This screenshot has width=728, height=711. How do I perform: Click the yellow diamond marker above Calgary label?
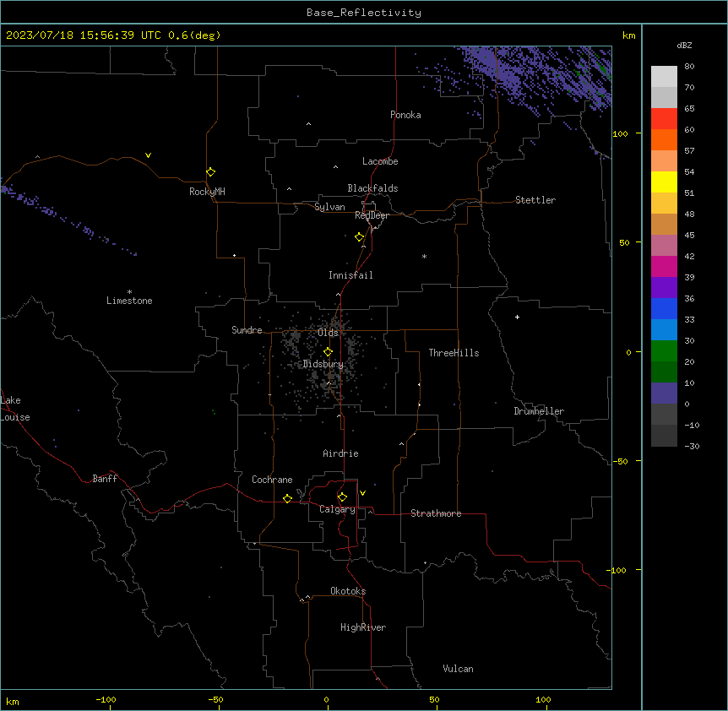[x=342, y=497]
